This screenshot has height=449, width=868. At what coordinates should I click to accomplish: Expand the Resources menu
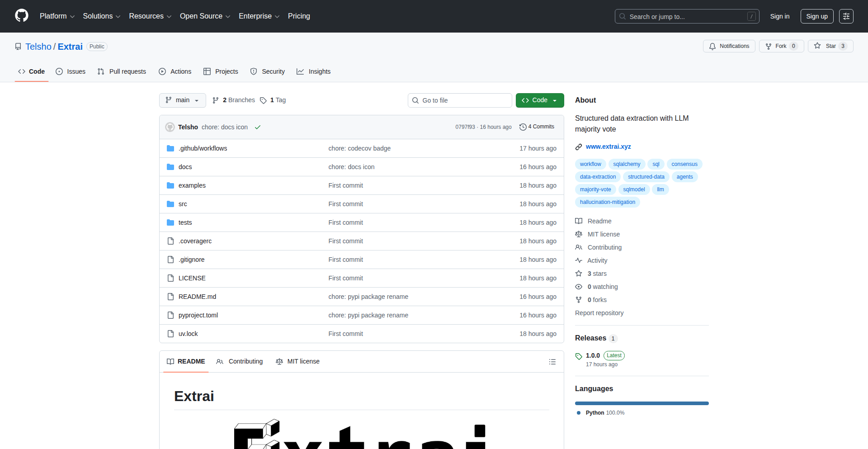(150, 16)
